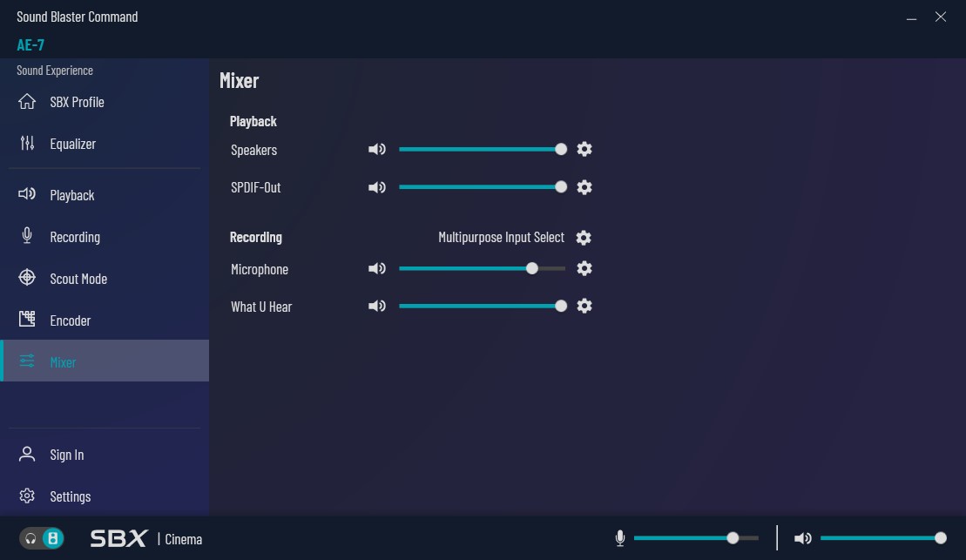966x560 pixels.
Task: Mute the SPDIF-Out channel
Action: [x=377, y=187]
